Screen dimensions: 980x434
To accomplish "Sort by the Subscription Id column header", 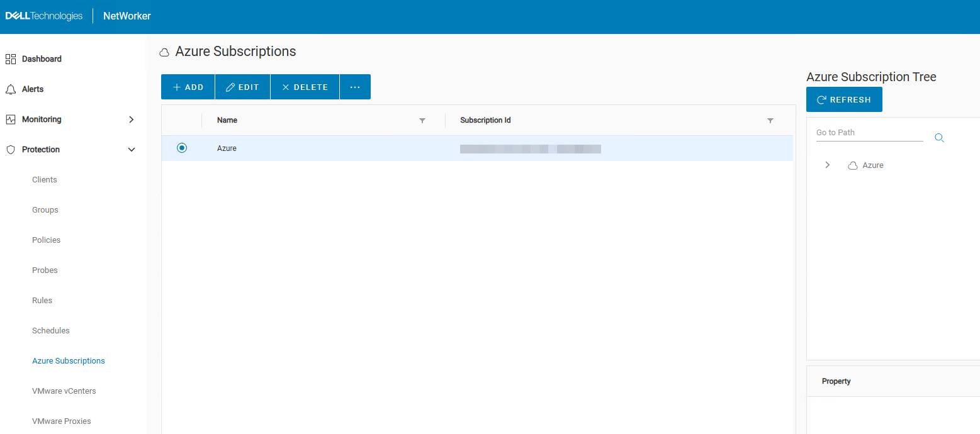I will (485, 120).
